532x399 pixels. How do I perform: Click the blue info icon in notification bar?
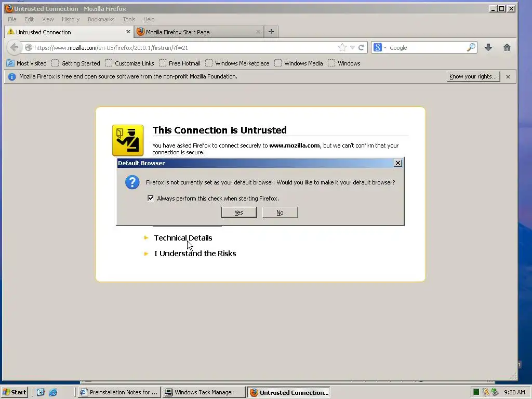point(12,77)
